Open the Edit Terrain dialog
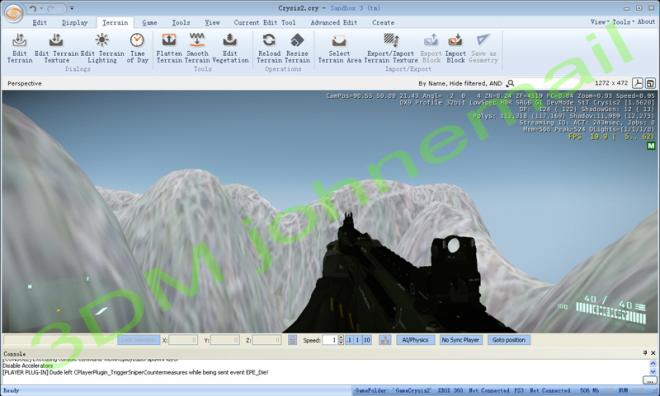The height and width of the screenshot is (396, 660). pos(19,48)
